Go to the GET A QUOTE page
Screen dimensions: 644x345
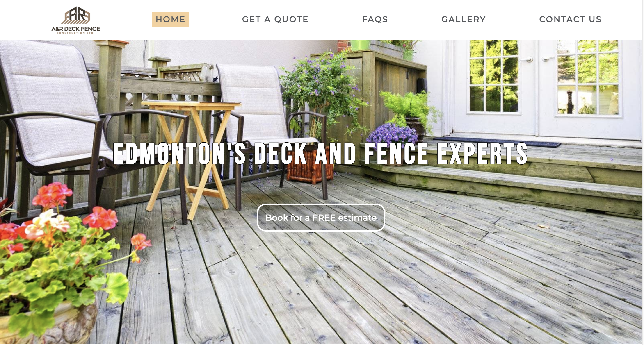coord(275,19)
